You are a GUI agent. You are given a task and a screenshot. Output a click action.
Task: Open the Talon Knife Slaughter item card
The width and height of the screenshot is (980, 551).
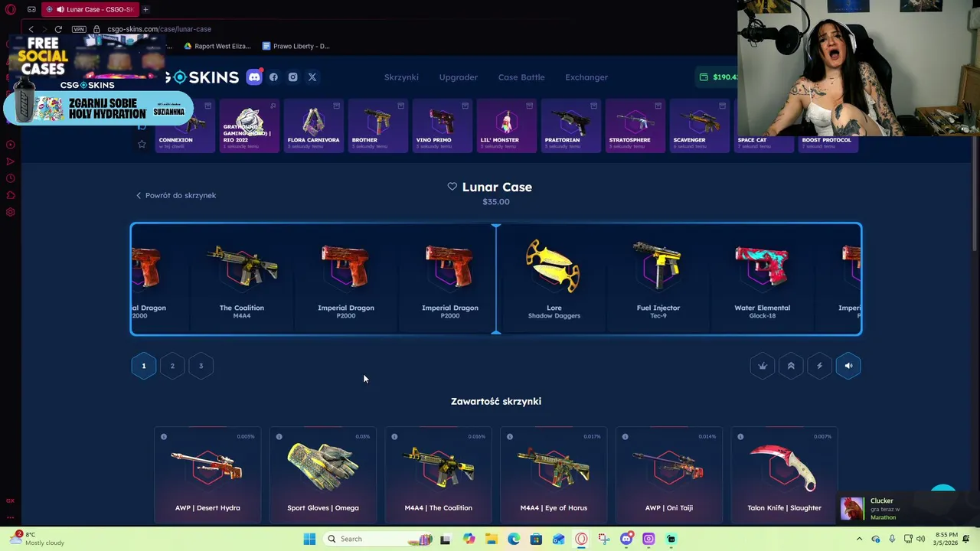(x=784, y=474)
